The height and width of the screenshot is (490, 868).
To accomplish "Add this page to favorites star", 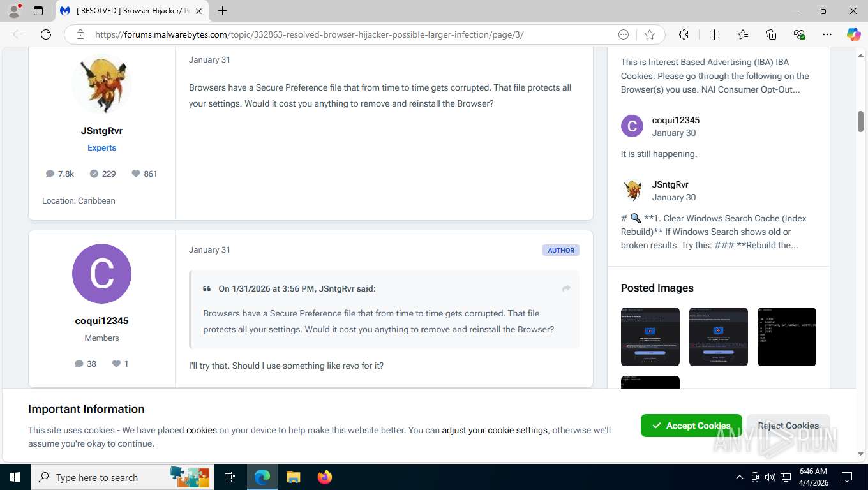I will [650, 34].
